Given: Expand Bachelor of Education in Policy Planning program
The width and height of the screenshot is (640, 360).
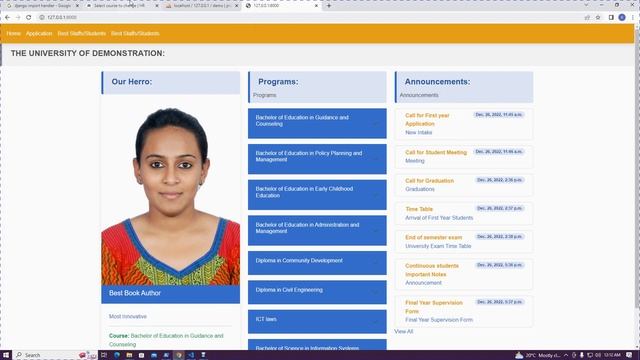Looking at the screenshot, I should click(x=317, y=159).
